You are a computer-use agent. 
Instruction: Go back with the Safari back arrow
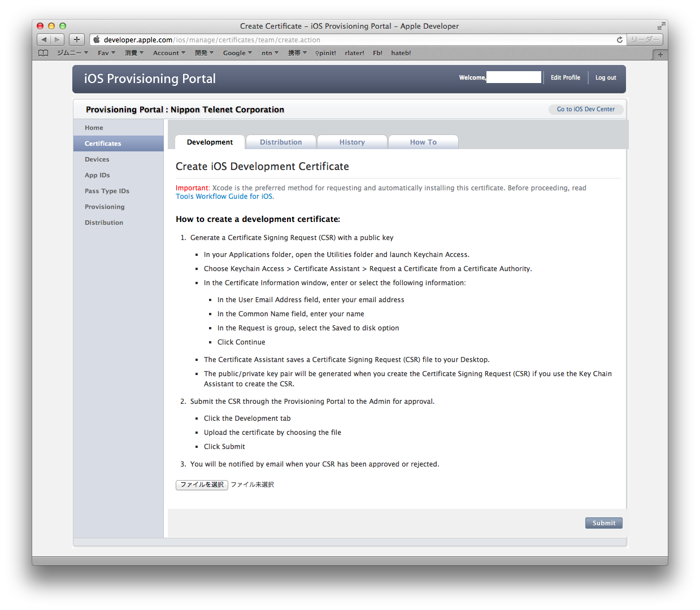coord(44,40)
